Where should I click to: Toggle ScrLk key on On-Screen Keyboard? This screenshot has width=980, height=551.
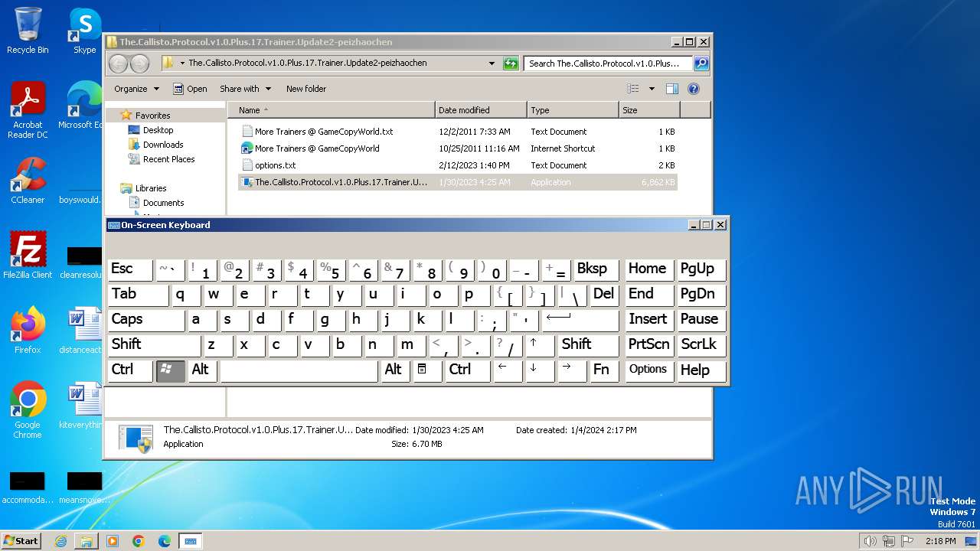coord(702,345)
